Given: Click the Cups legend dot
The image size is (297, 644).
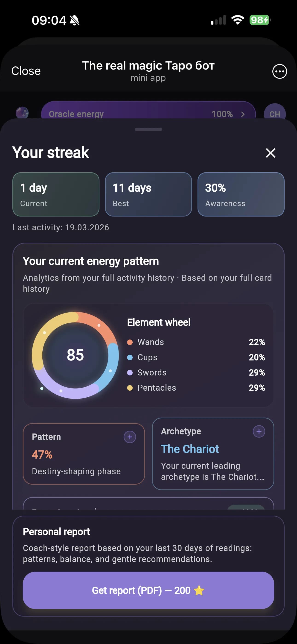Looking at the screenshot, I should click(130, 357).
